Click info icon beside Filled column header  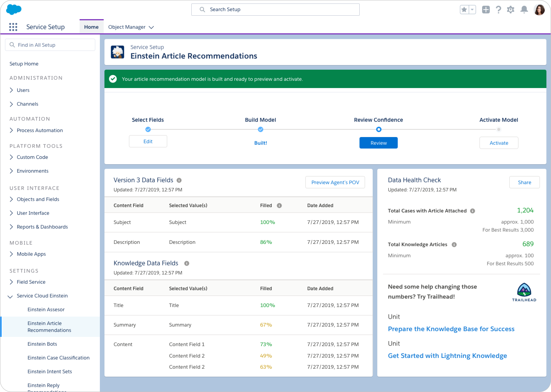pyautogui.click(x=279, y=206)
